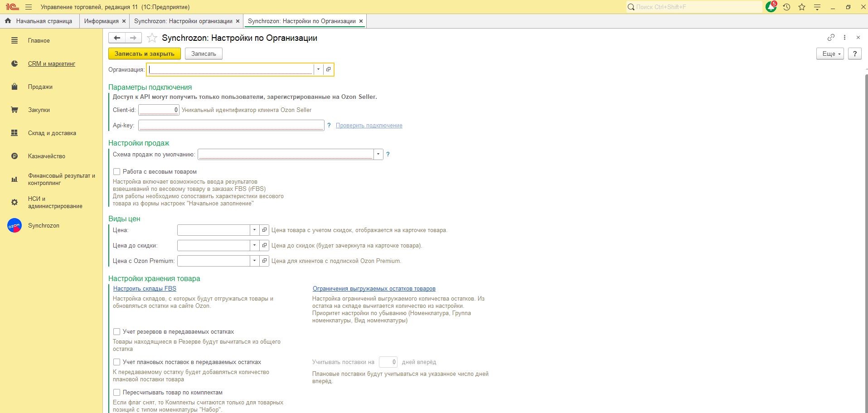
Task: Click the Склад и доставка icon
Action: click(x=15, y=133)
